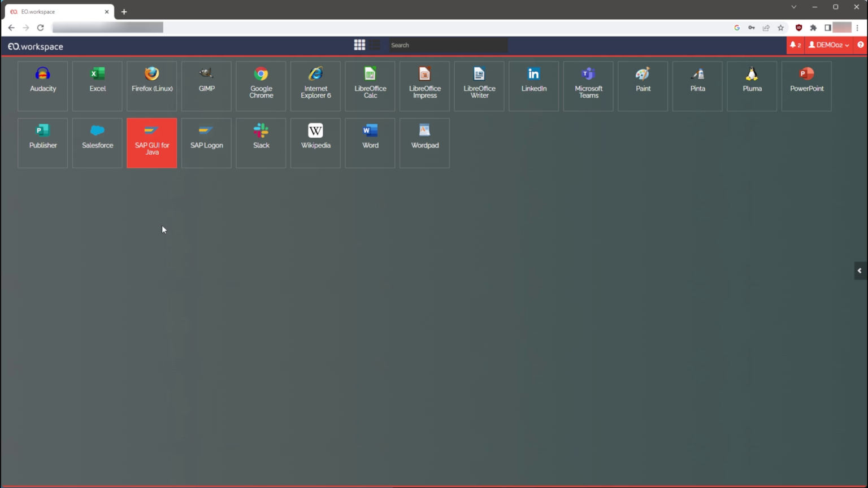
Task: Launch Microsoft Teams
Action: tap(588, 86)
